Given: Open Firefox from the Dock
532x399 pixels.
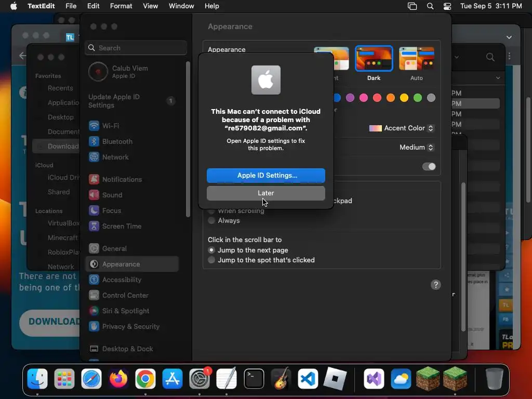Looking at the screenshot, I should (x=118, y=379).
